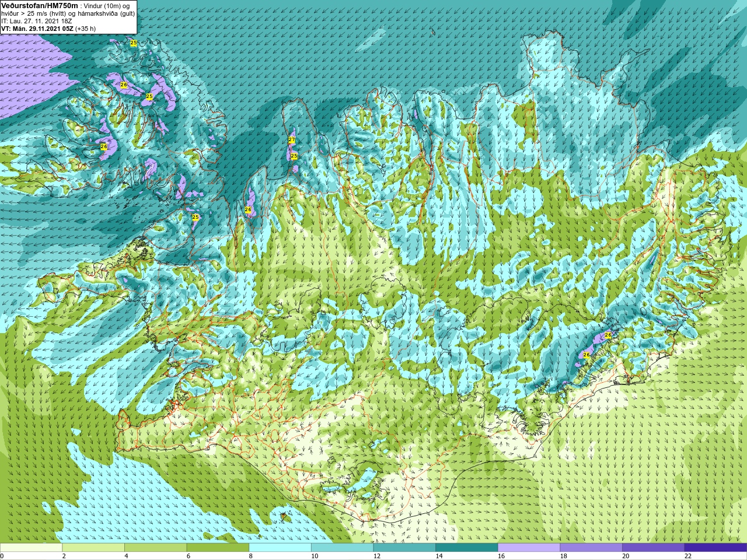The height and width of the screenshot is (560, 747).
Task: Click the legend scale value 12
Action: pyautogui.click(x=377, y=556)
